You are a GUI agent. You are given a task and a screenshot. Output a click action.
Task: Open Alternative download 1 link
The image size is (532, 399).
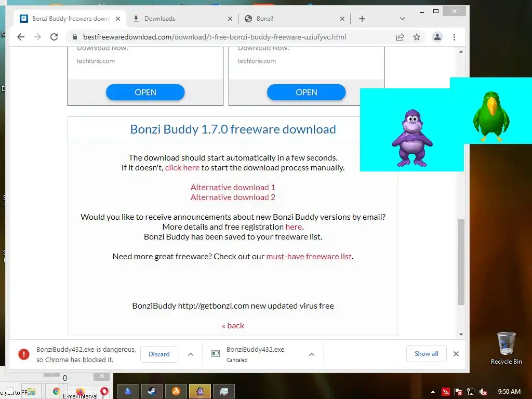233,187
